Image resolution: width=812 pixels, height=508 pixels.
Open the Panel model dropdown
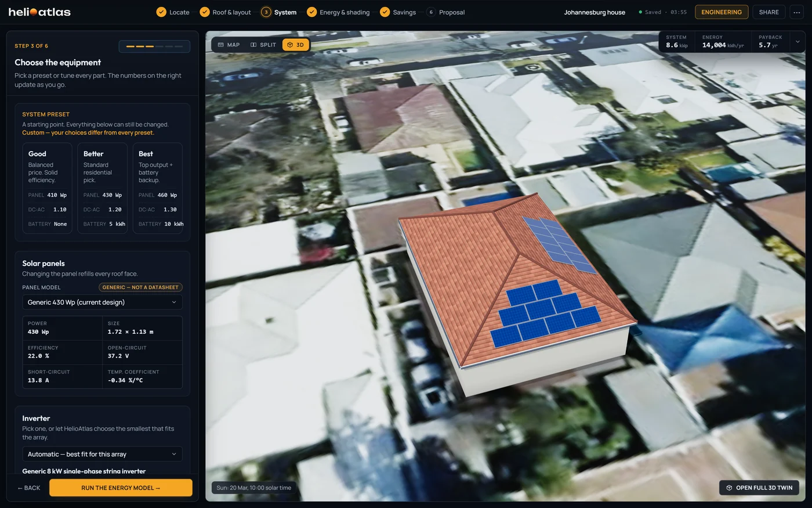point(102,302)
